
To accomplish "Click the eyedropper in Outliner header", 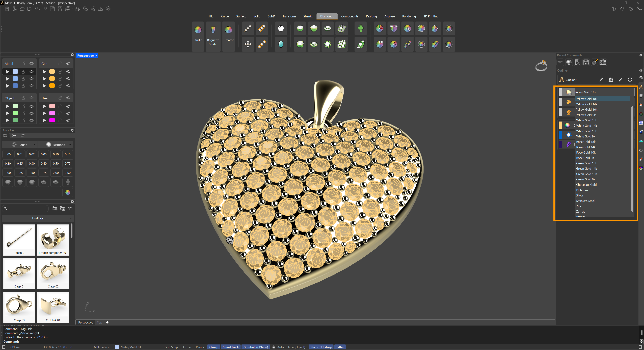I will tap(601, 80).
